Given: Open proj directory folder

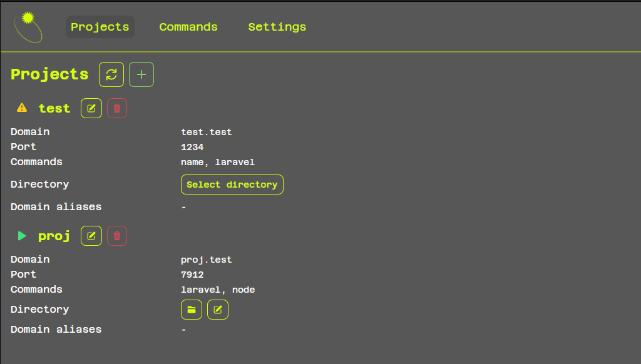Looking at the screenshot, I should [192, 310].
